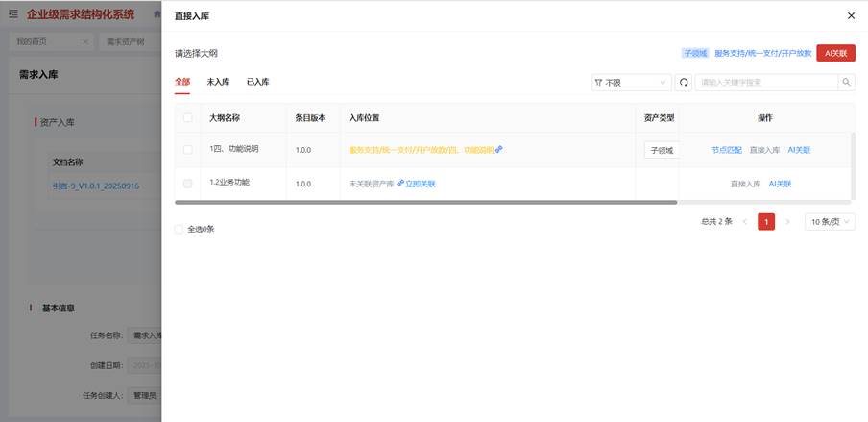Click the link icon after 四、功能说明 path
This screenshot has height=422, width=868.
click(x=498, y=149)
